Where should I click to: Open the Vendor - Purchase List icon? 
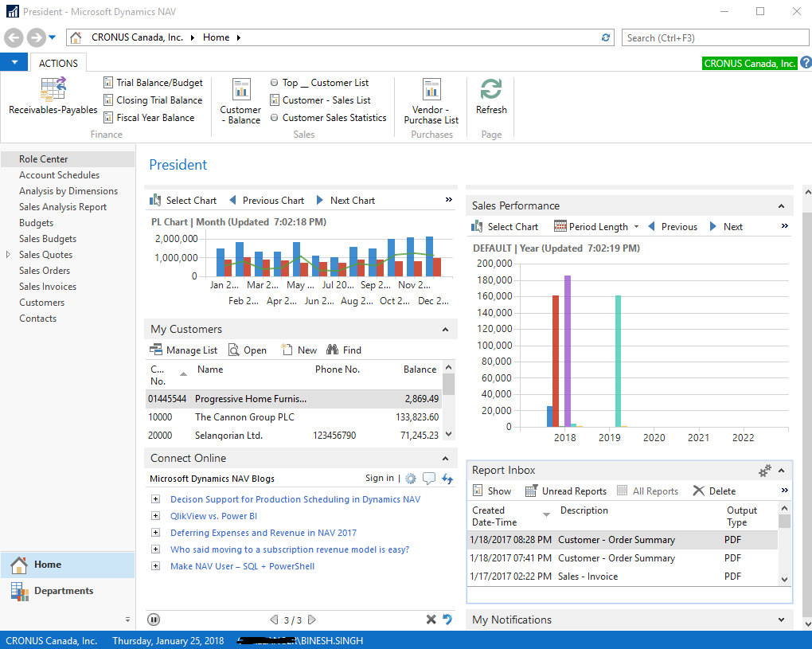(431, 99)
